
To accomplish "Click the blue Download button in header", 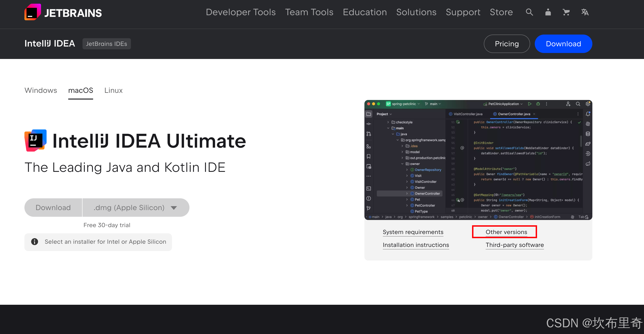I will [563, 44].
